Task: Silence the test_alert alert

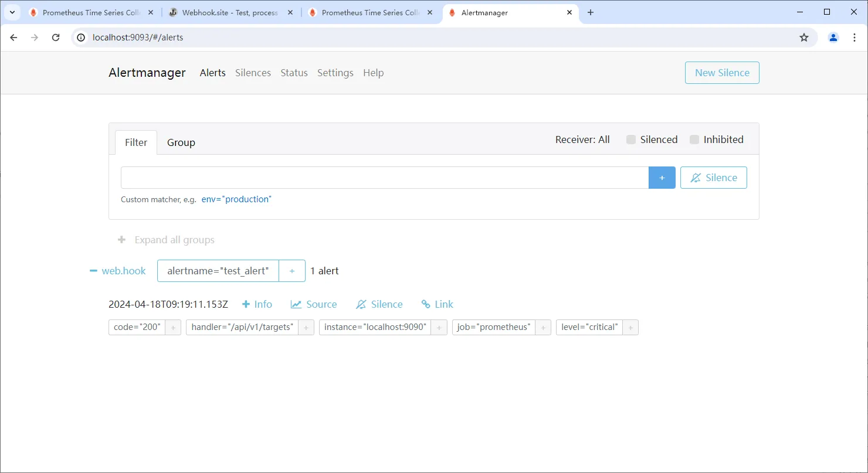Action: pos(379,304)
